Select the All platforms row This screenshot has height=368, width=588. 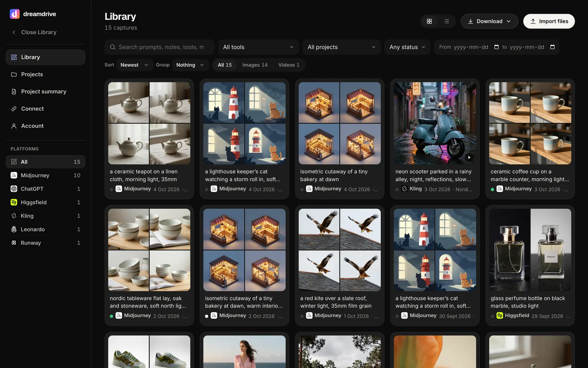click(45, 162)
